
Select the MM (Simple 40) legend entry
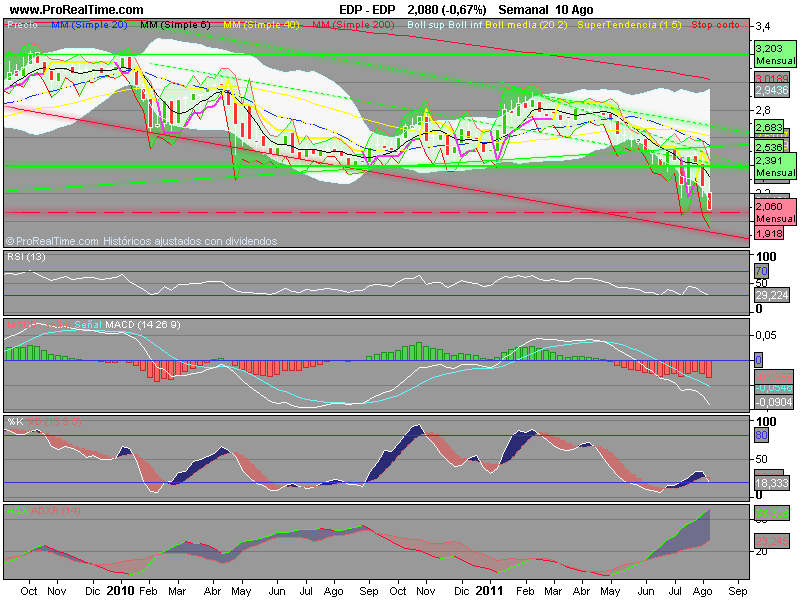click(x=261, y=24)
